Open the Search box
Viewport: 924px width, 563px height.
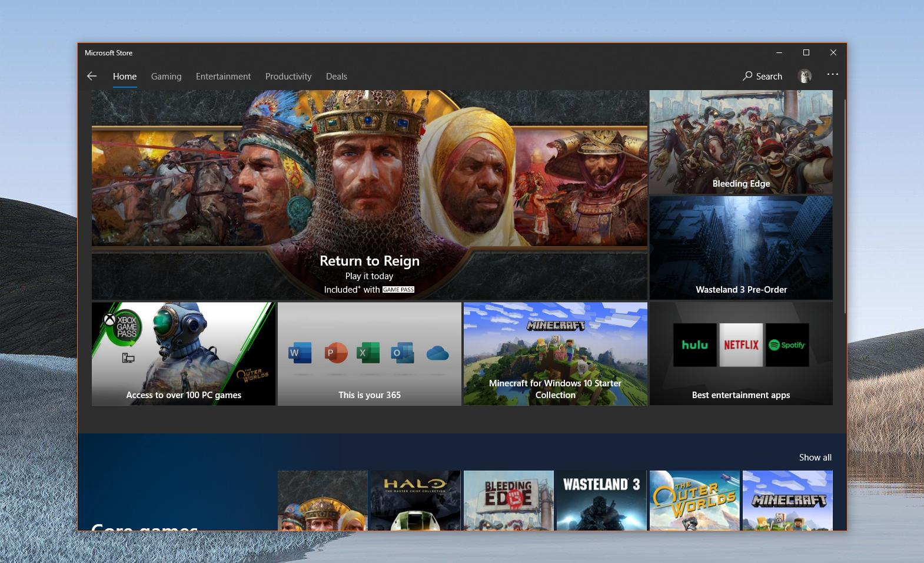(762, 76)
